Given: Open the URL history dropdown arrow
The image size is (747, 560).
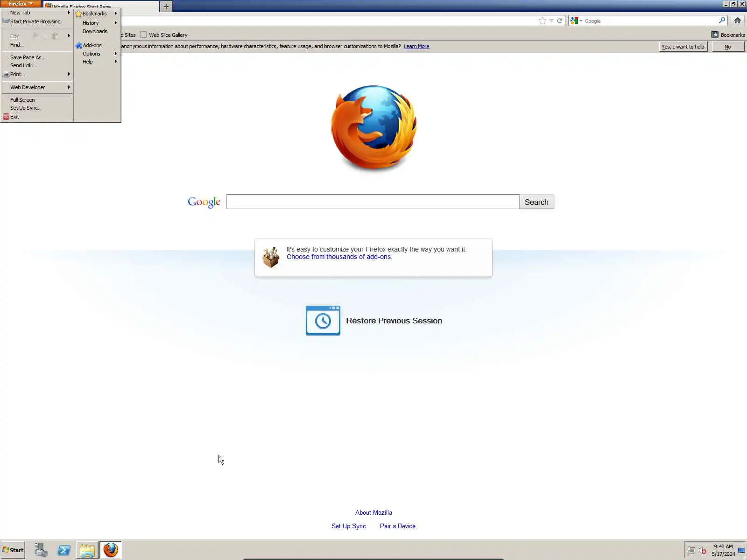Looking at the screenshot, I should click(551, 21).
